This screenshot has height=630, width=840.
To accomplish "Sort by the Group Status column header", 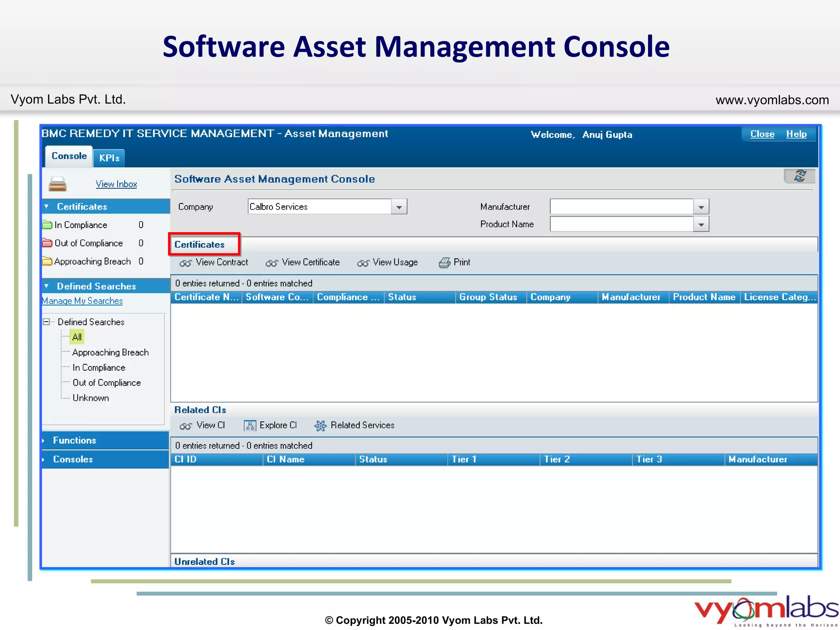I will tap(491, 297).
